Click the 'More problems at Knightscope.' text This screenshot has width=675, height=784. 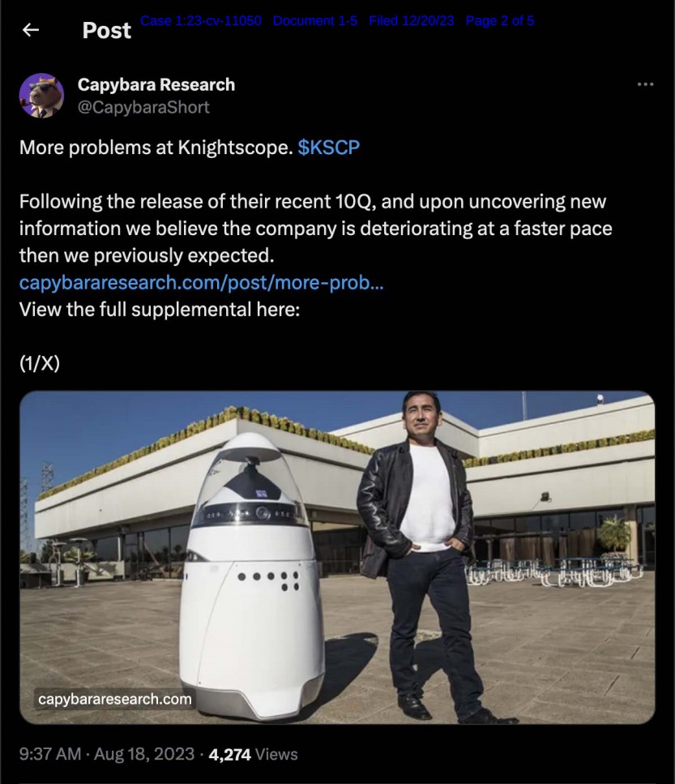click(156, 148)
